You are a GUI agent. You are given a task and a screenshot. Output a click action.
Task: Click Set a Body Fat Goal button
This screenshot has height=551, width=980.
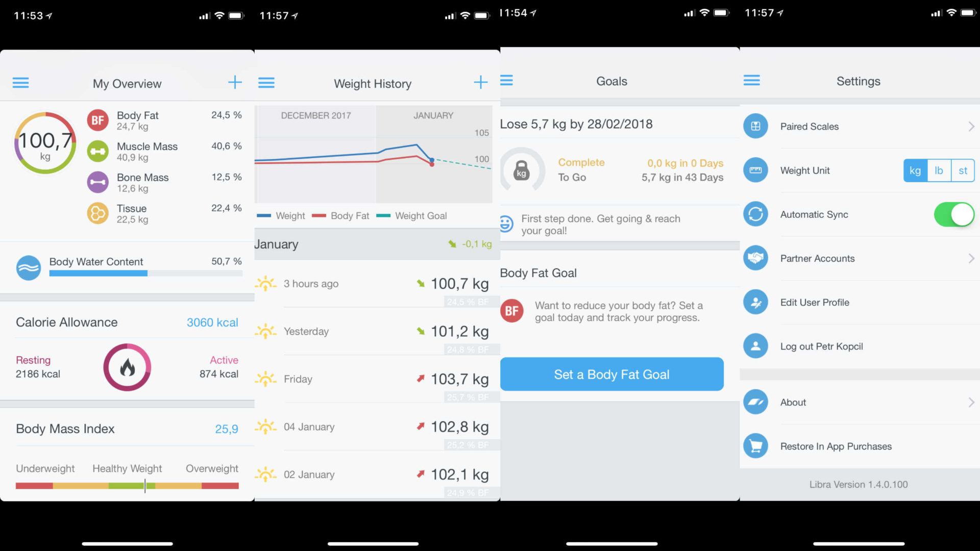click(611, 374)
